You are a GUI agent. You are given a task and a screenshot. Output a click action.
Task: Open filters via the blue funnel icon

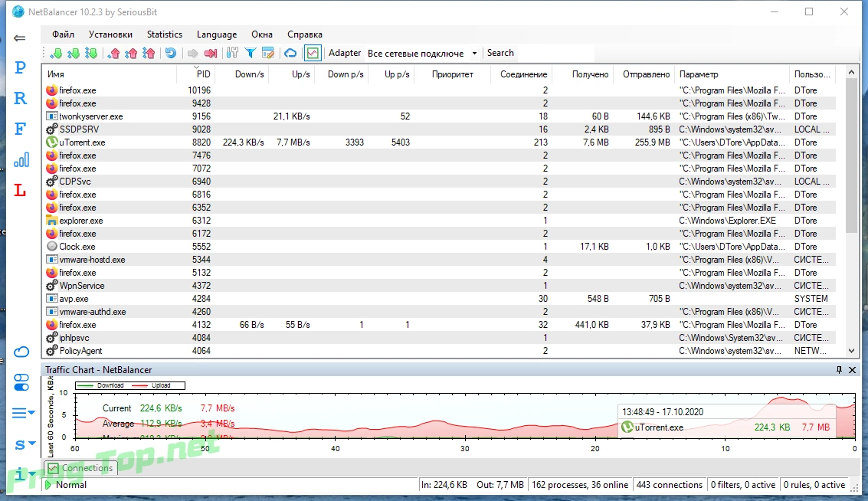251,53
